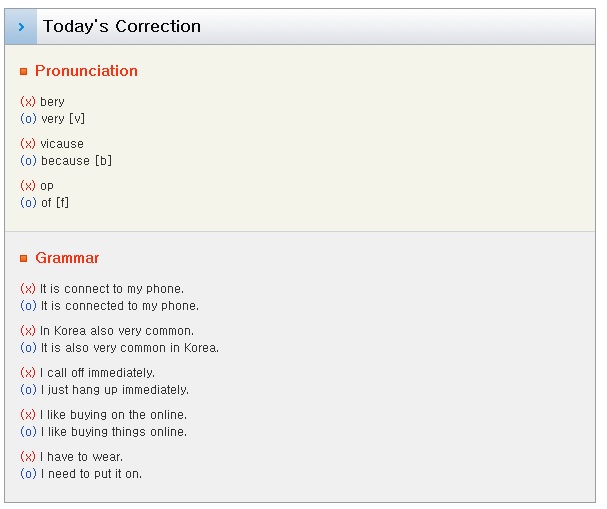Click the sentence It is connect to my phone
Image resolution: width=607 pixels, height=509 pixels.
point(112,289)
